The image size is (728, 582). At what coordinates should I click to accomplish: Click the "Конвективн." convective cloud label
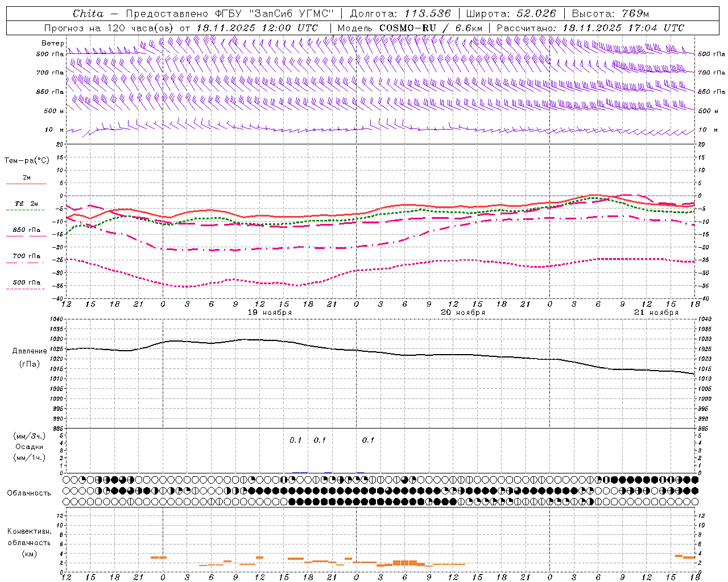[30, 531]
